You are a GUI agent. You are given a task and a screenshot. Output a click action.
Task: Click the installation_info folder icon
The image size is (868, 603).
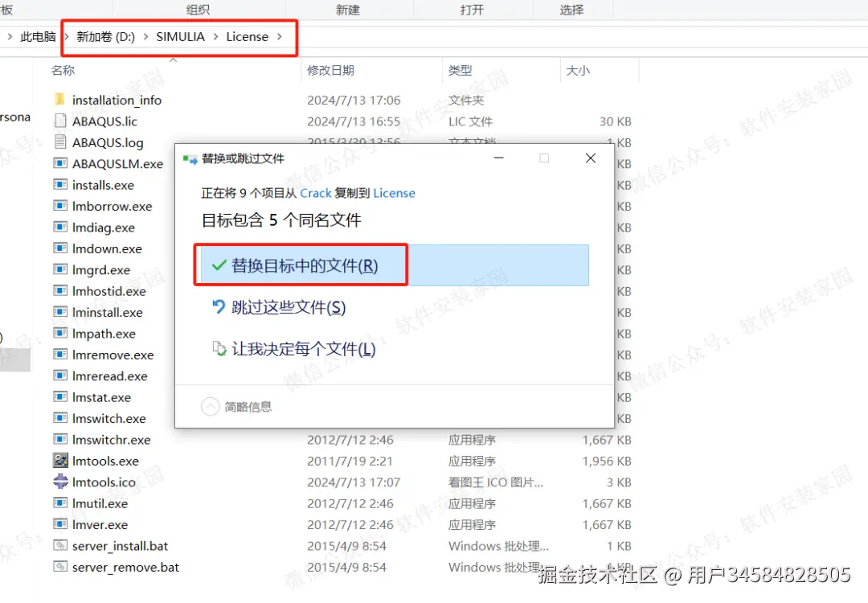click(60, 100)
